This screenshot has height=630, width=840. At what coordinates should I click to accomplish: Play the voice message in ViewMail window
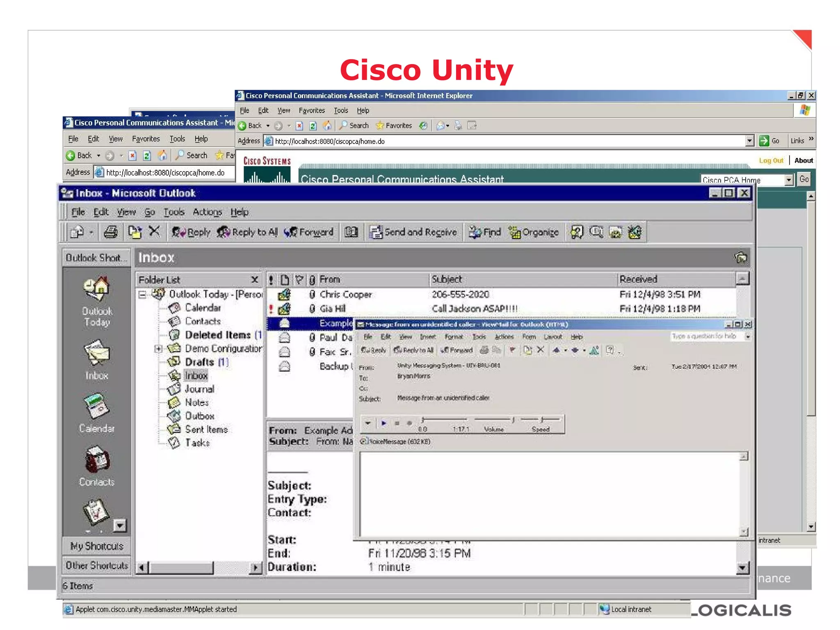[x=384, y=423]
